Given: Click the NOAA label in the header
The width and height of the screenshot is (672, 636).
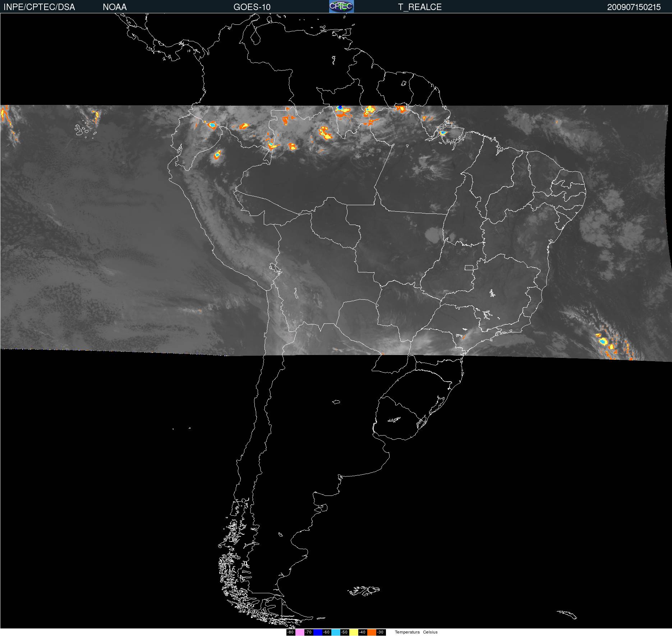Looking at the screenshot, I should point(115,7).
